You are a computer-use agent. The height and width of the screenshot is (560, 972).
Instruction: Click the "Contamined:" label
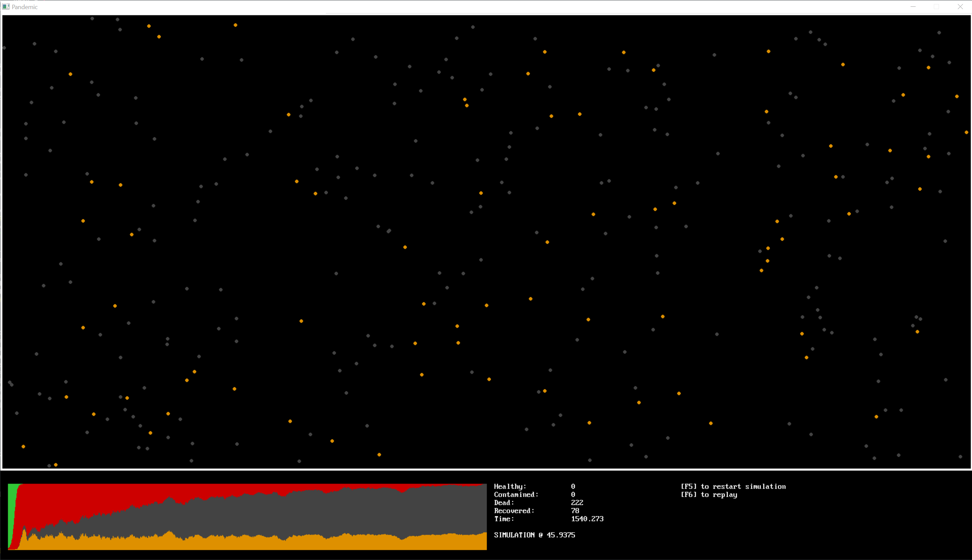(516, 495)
